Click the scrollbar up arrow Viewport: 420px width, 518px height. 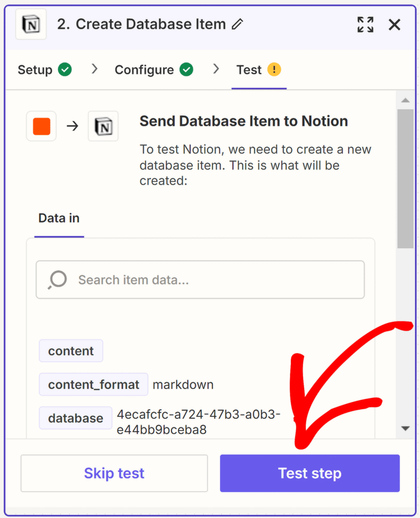click(x=405, y=101)
